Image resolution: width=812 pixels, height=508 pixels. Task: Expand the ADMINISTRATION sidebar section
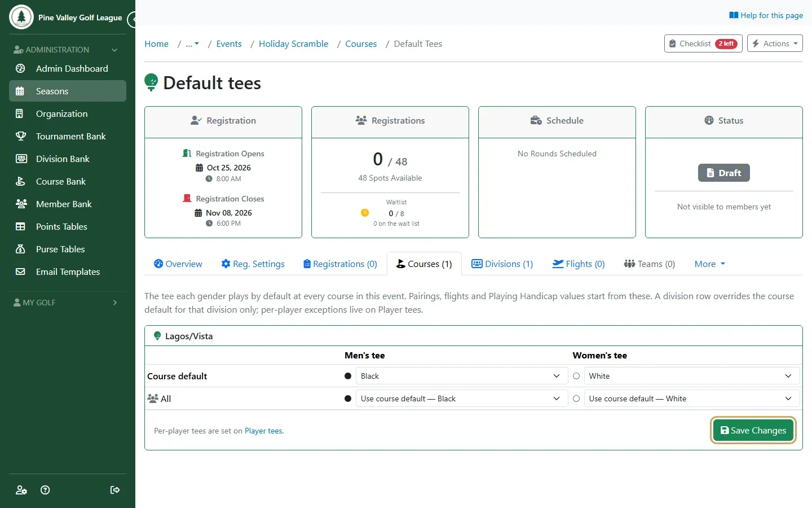pyautogui.click(x=66, y=50)
